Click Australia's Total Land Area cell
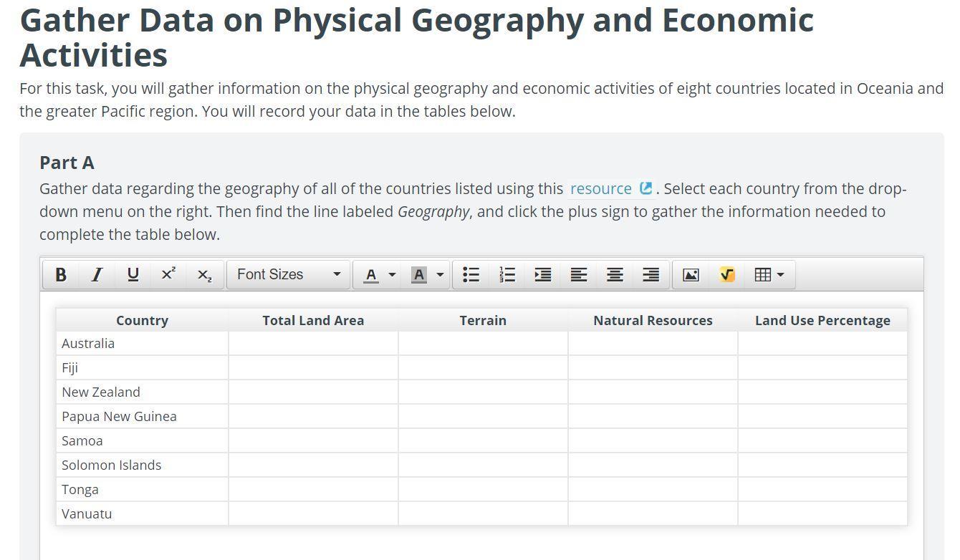960x560 pixels. [x=313, y=344]
